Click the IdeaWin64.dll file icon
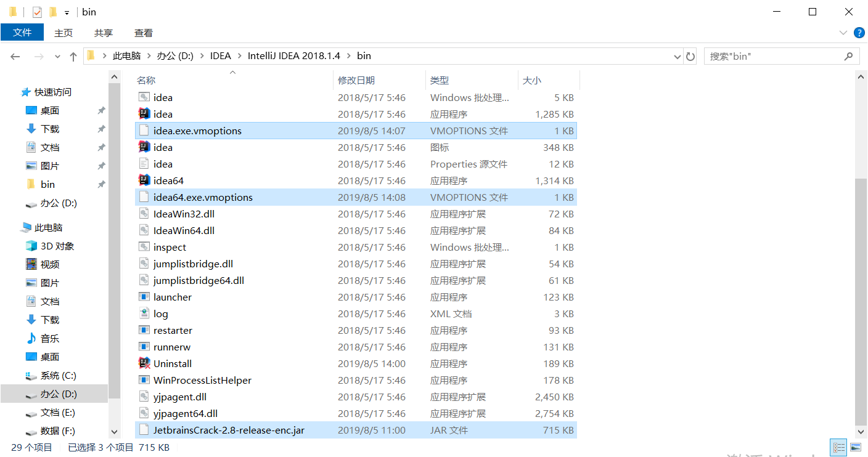 tap(144, 230)
